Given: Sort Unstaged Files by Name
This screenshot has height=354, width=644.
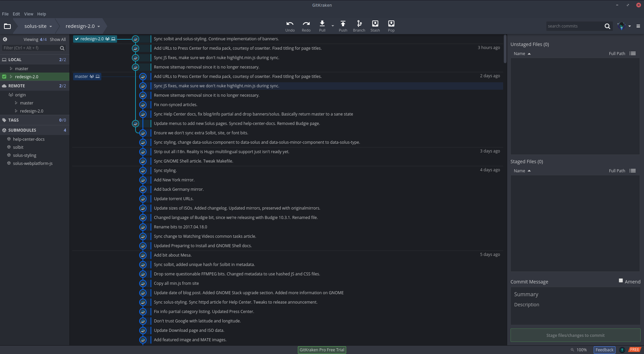Looking at the screenshot, I should coord(522,54).
